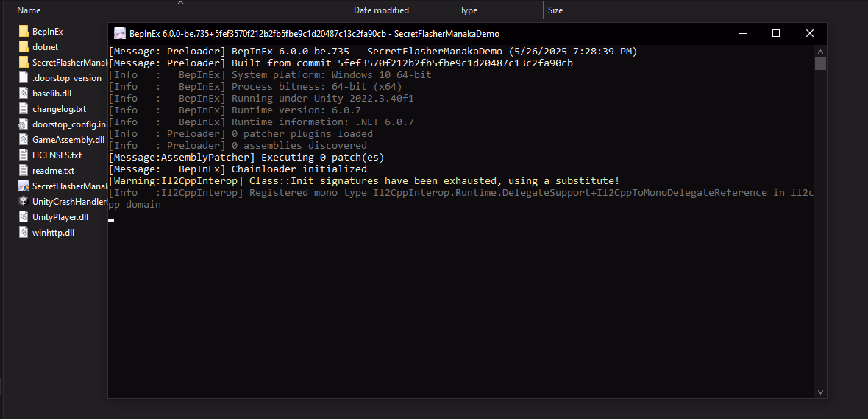The width and height of the screenshot is (868, 419).
Task: Click the "Running under Unity 2022.3.40f1" line
Action: (261, 99)
